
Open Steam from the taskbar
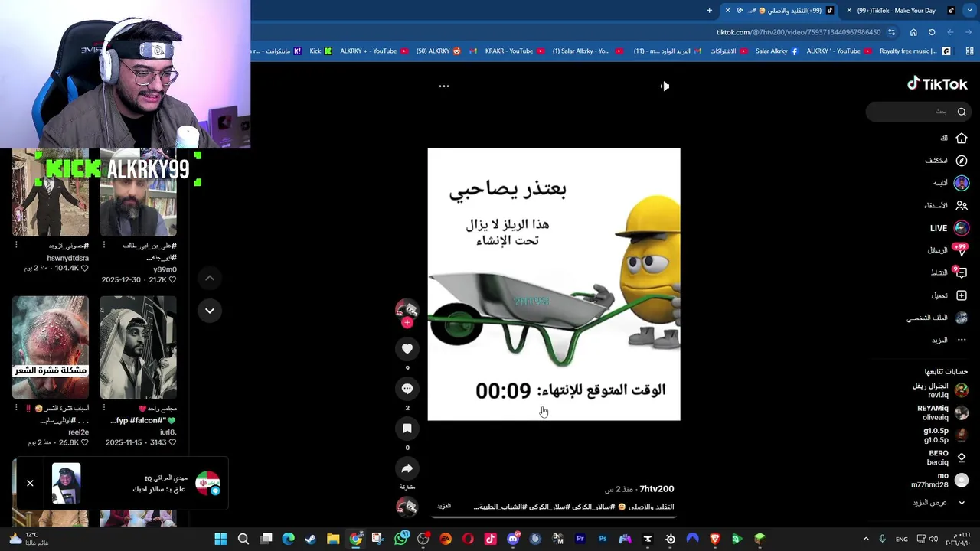click(x=311, y=540)
